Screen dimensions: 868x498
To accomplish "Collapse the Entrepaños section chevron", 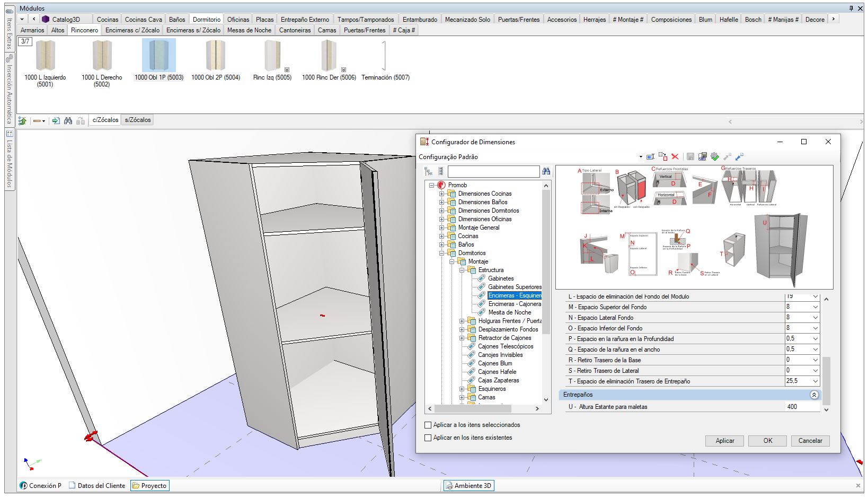I will click(x=814, y=395).
